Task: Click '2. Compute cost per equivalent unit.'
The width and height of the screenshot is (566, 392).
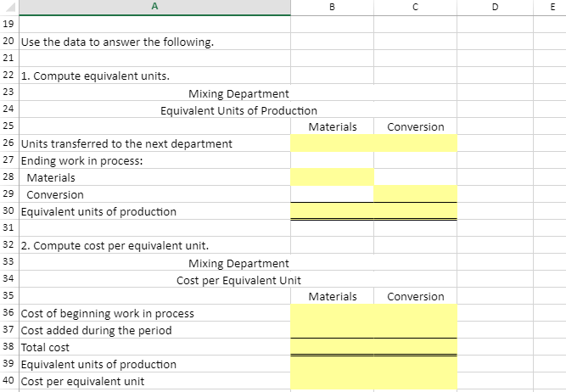Action: point(115,245)
